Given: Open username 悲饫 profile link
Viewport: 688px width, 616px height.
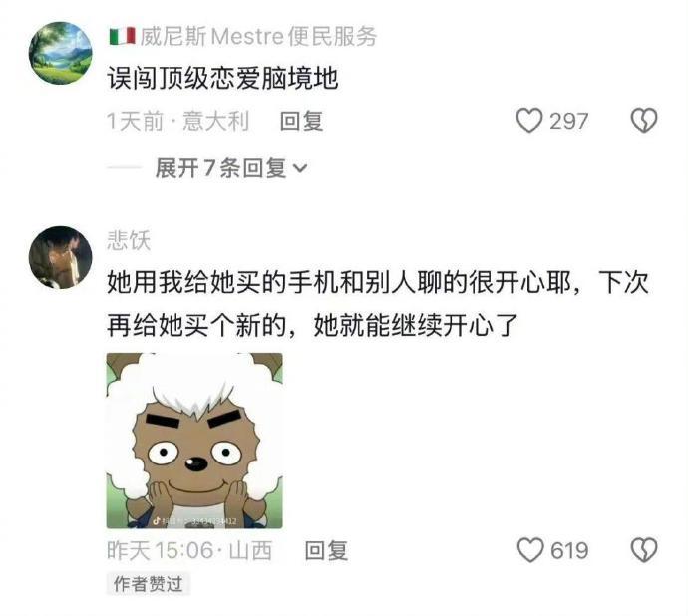Looking at the screenshot, I should pos(129,240).
